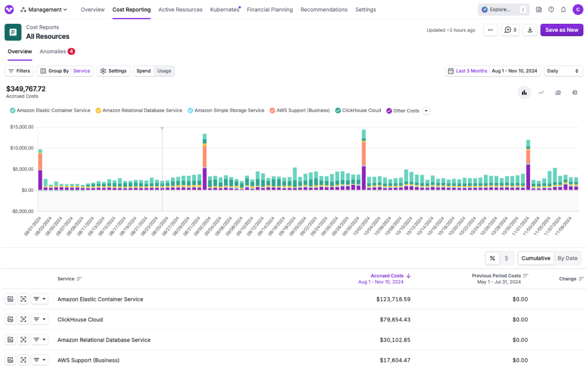
Task: Toggle ClickHouse Cloud legend item
Action: 358,111
